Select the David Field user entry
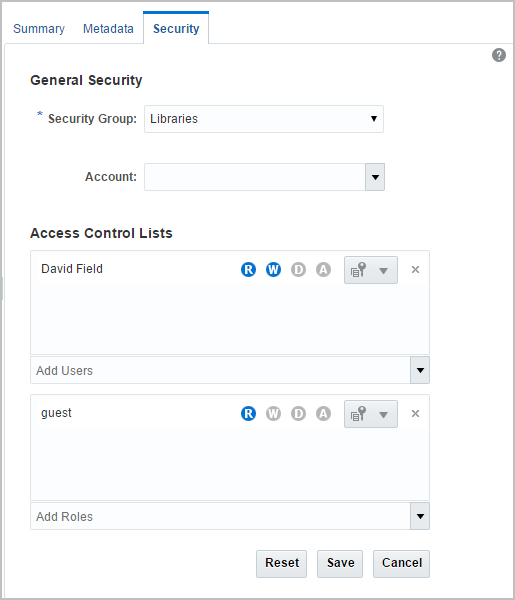The height and width of the screenshot is (600, 515). point(72,269)
